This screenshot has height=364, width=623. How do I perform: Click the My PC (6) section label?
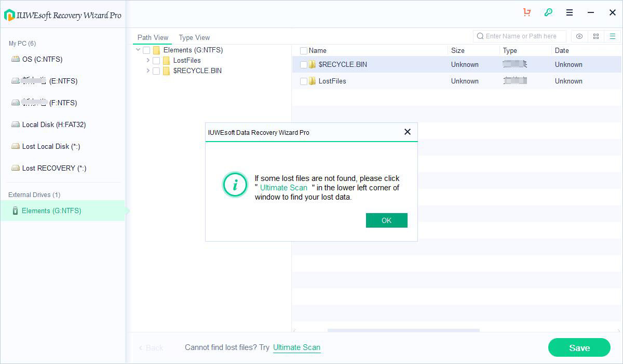click(22, 44)
